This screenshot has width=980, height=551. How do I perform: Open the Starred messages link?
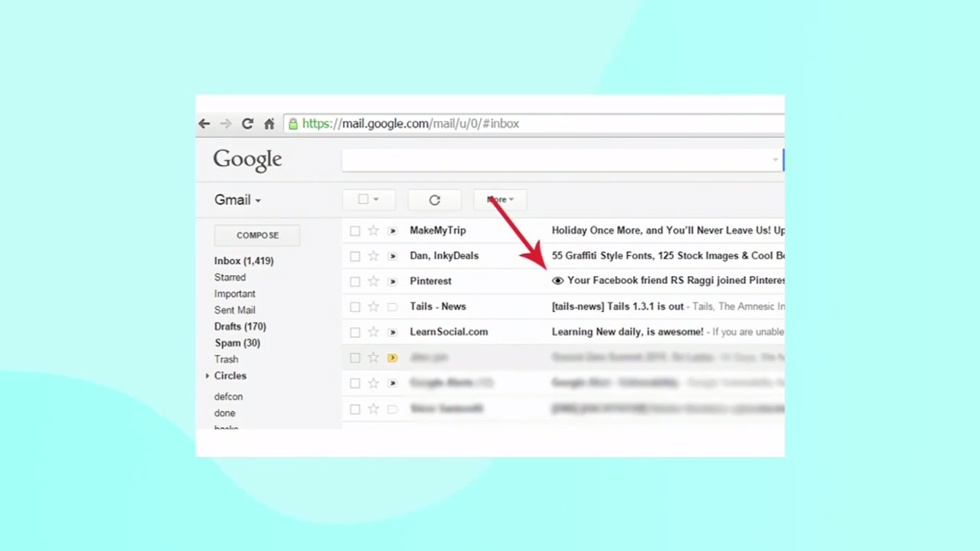230,277
